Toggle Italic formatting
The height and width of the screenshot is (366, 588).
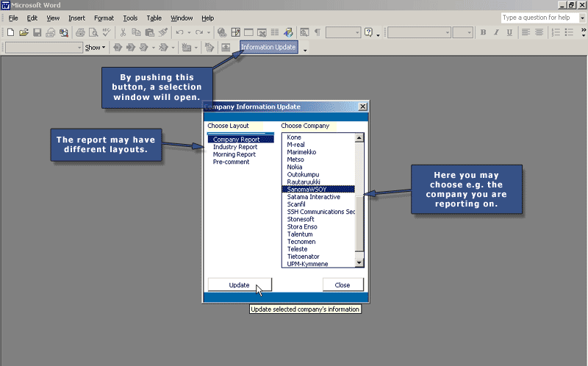[x=496, y=32]
